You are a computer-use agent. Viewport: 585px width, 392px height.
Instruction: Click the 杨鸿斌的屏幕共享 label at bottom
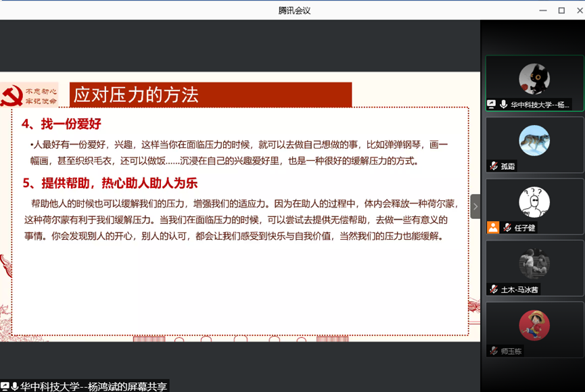(x=93, y=387)
